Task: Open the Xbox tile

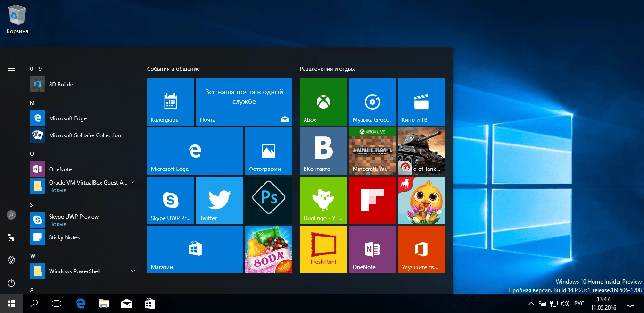Action: click(323, 102)
